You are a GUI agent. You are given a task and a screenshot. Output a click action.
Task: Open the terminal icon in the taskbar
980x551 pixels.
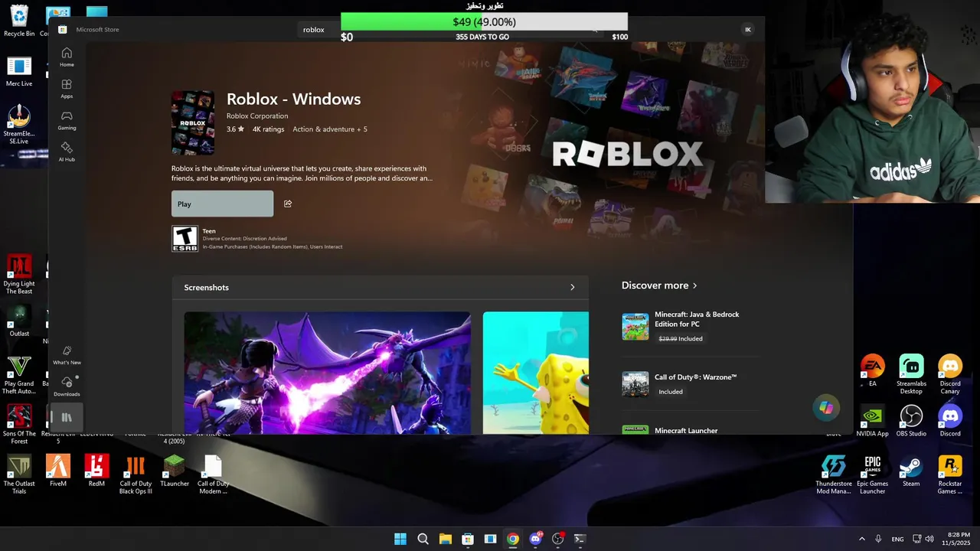point(580,539)
